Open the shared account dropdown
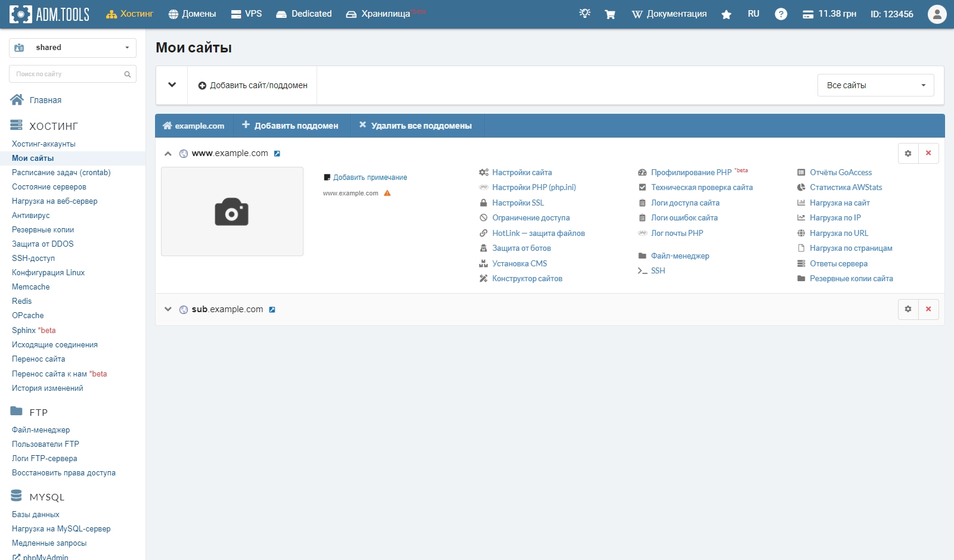The height and width of the screenshot is (560, 954). click(x=73, y=48)
